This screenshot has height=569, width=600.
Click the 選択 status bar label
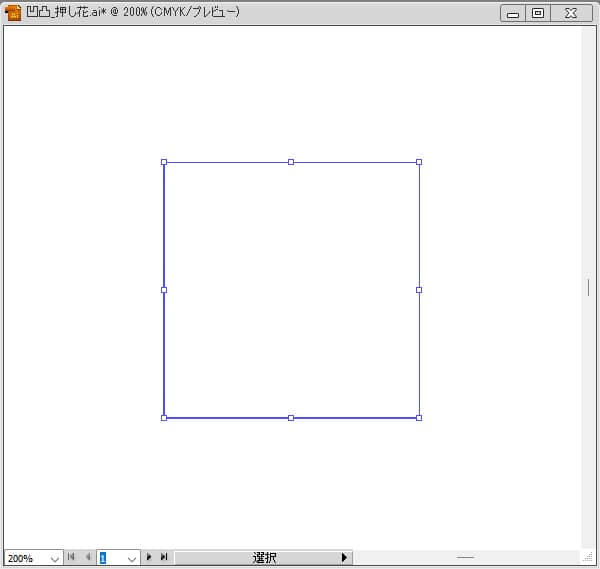[264, 558]
